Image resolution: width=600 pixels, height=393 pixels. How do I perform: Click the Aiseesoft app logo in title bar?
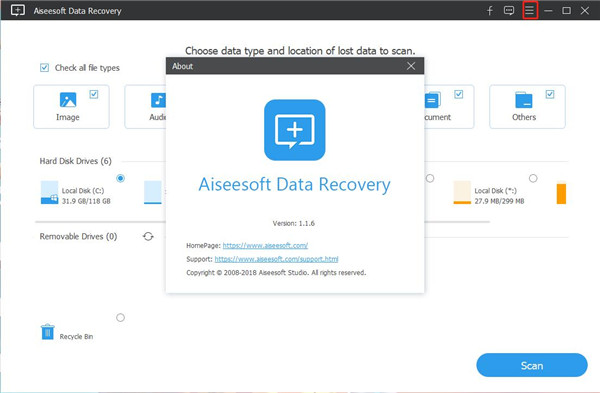[x=18, y=10]
